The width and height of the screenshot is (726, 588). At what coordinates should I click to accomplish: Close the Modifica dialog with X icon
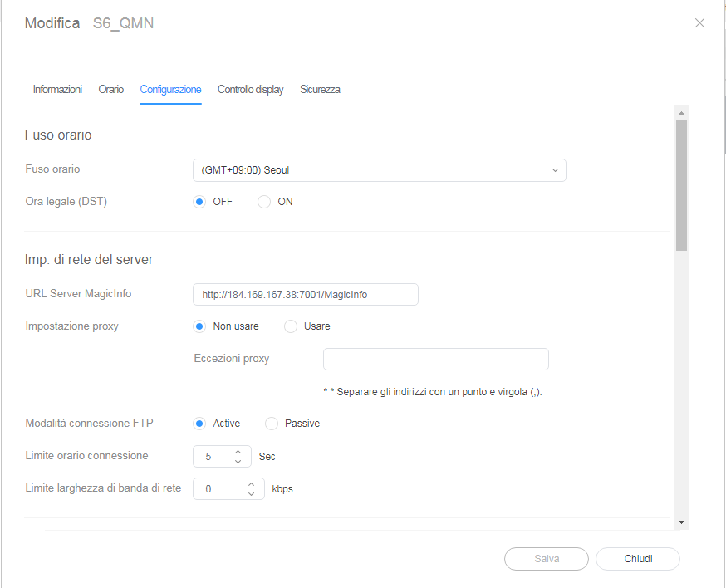(x=699, y=23)
